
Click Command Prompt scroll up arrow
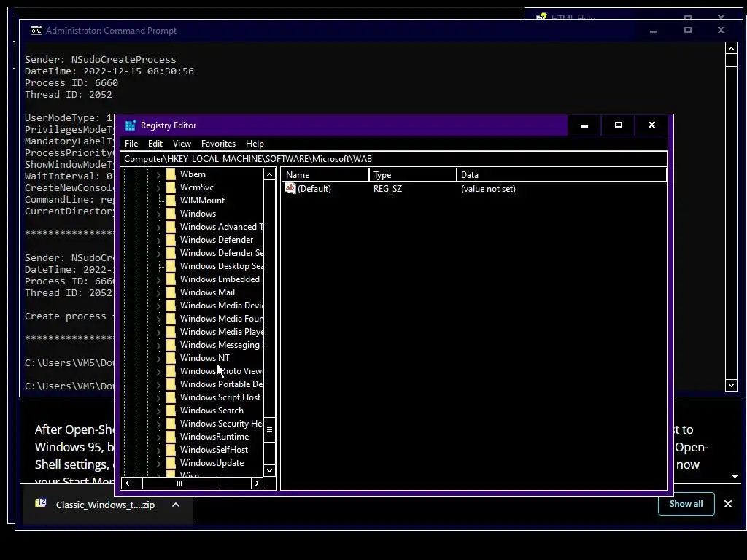[x=731, y=48]
